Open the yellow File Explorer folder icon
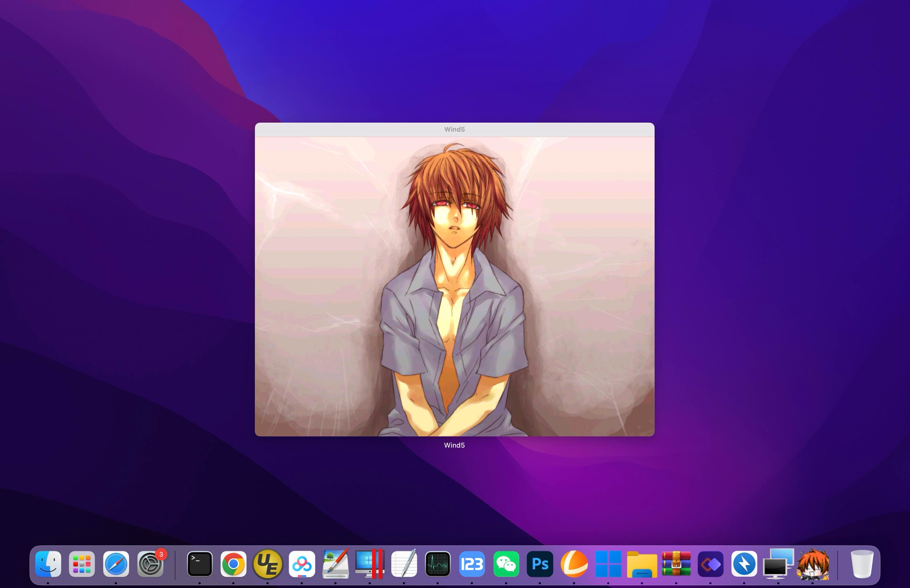Viewport: 910px width, 588px height. [642, 564]
